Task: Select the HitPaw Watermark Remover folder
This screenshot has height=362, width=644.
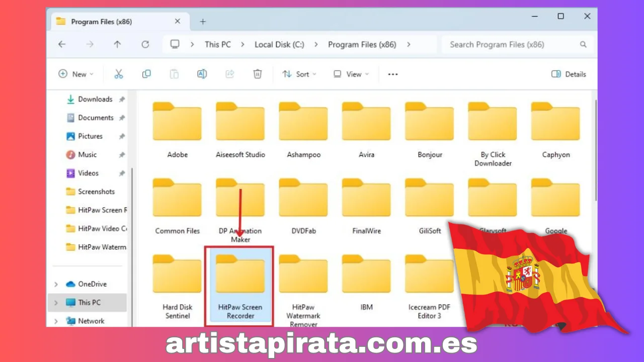Action: coord(304,291)
